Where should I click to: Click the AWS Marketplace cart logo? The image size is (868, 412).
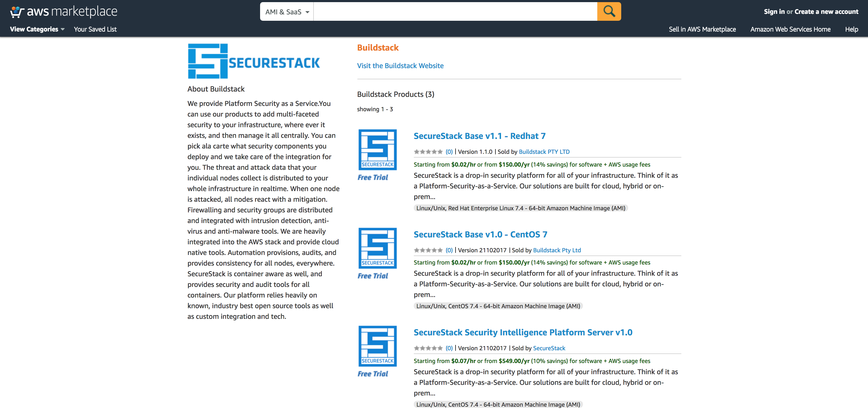coord(15,11)
